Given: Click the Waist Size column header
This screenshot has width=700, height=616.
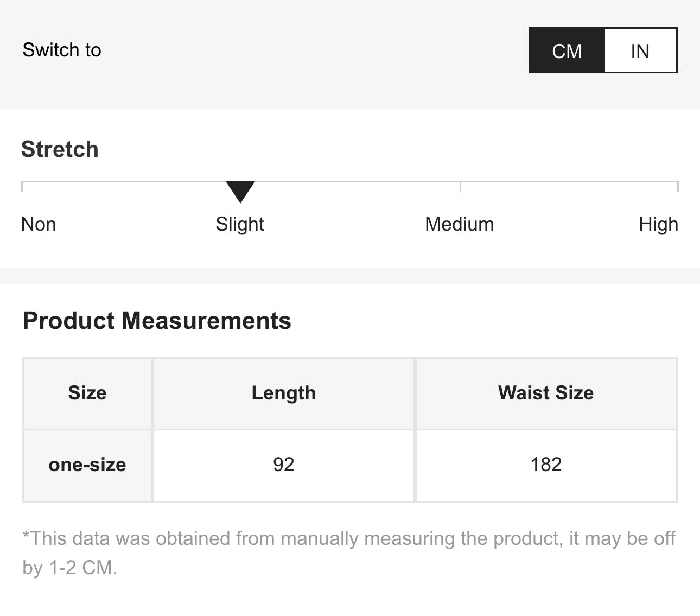Looking at the screenshot, I should pyautogui.click(x=546, y=393).
